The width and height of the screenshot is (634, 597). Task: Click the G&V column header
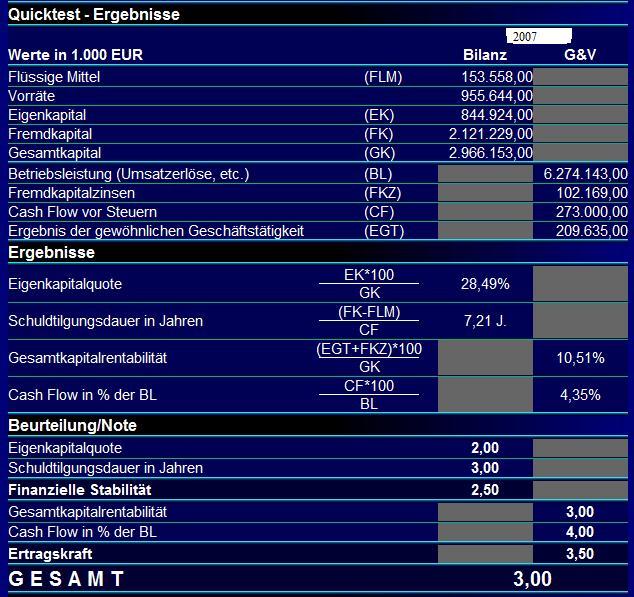[x=580, y=55]
